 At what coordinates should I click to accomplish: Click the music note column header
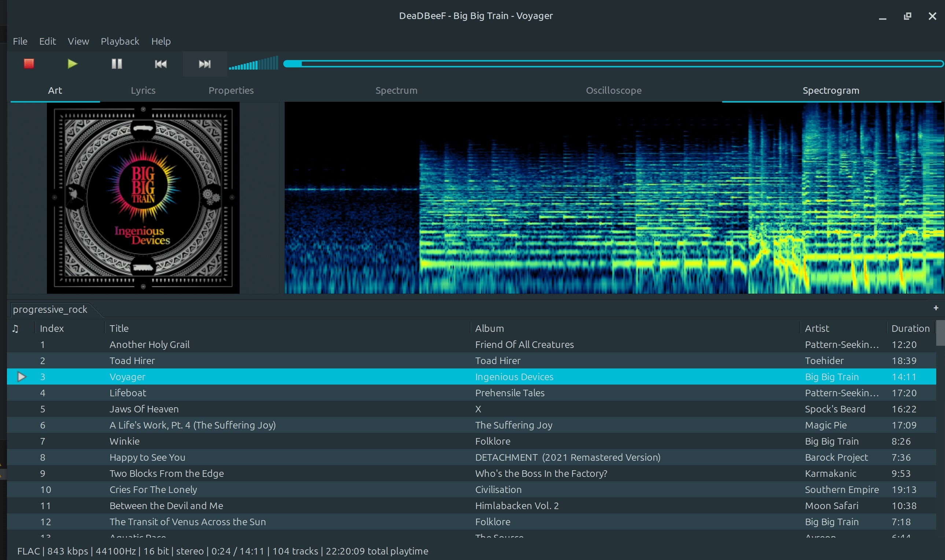(x=15, y=328)
